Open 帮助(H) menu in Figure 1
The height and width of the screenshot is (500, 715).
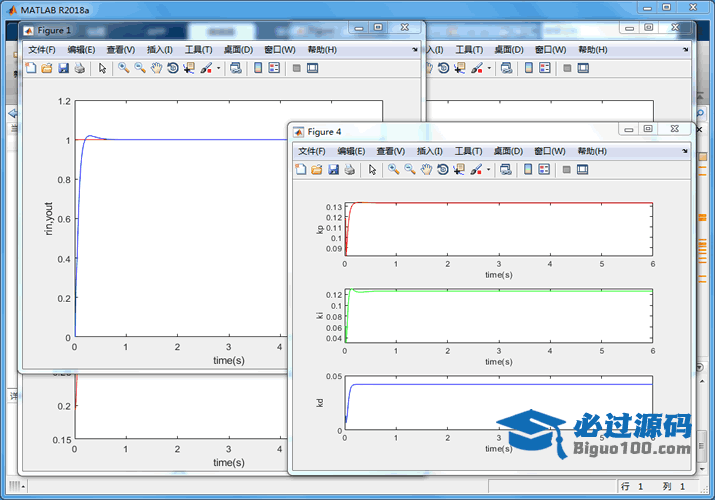pos(322,50)
